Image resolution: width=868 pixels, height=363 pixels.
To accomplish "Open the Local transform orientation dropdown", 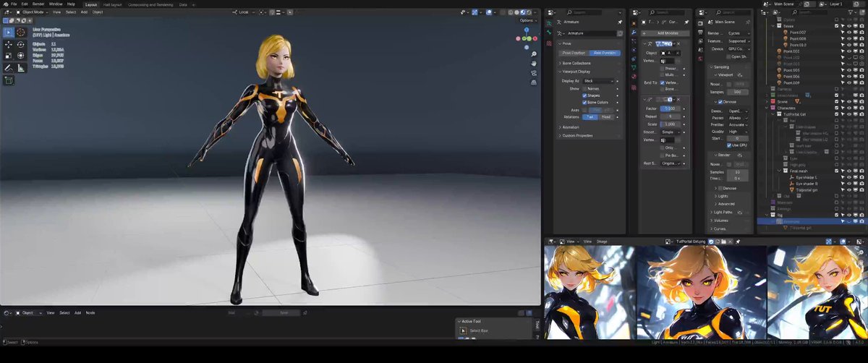I will 244,12.
